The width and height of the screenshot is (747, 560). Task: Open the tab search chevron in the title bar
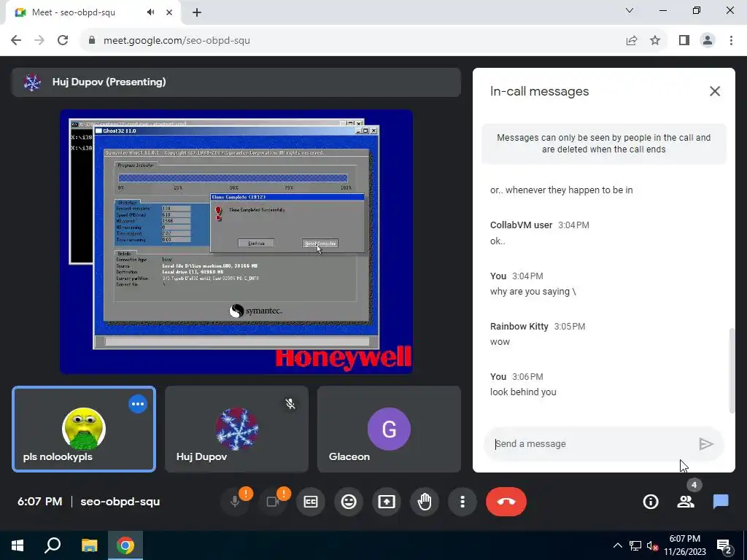tap(630, 10)
